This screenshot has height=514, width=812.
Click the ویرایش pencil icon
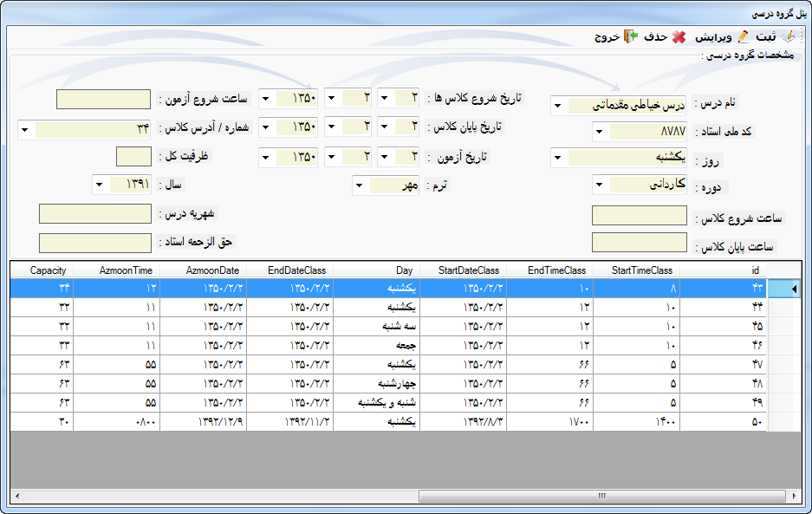744,36
